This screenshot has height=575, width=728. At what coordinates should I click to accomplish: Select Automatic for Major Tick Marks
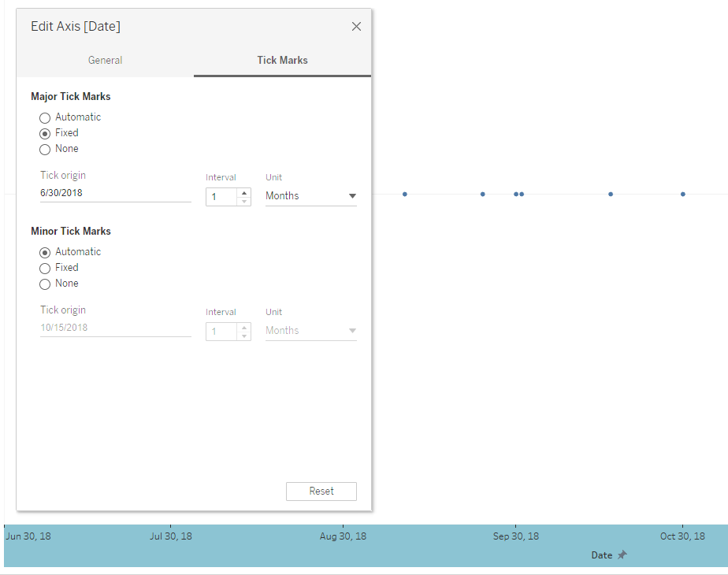click(x=45, y=117)
